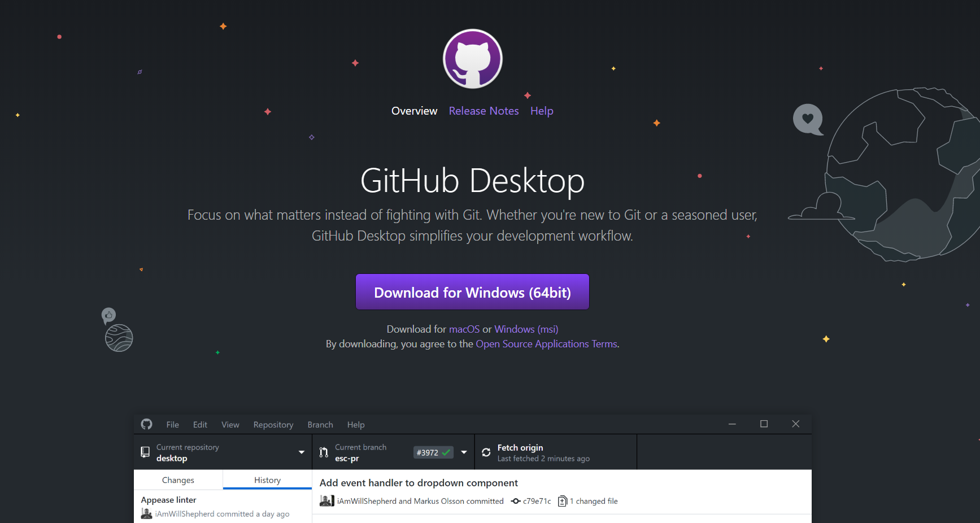This screenshot has height=523, width=980.
Task: Expand the Current repository dropdown arrow
Action: click(x=302, y=452)
